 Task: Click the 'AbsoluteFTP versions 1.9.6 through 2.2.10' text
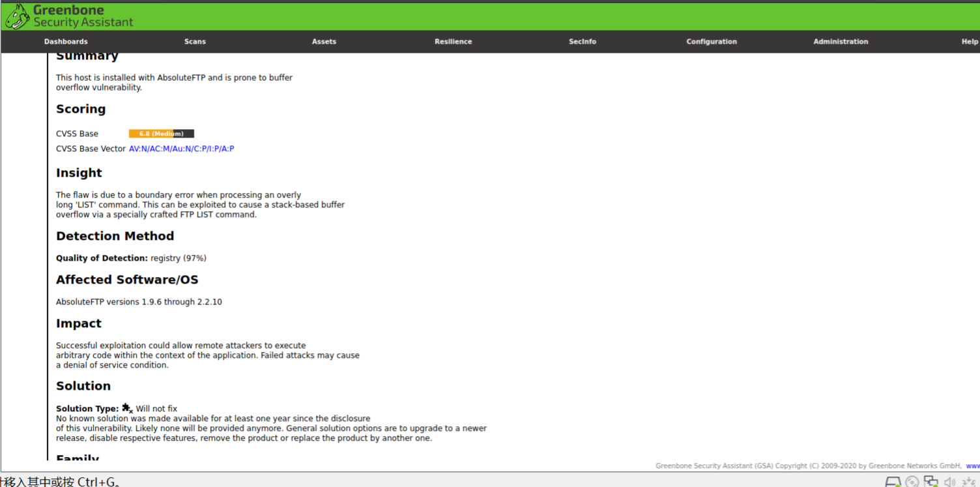(x=139, y=302)
